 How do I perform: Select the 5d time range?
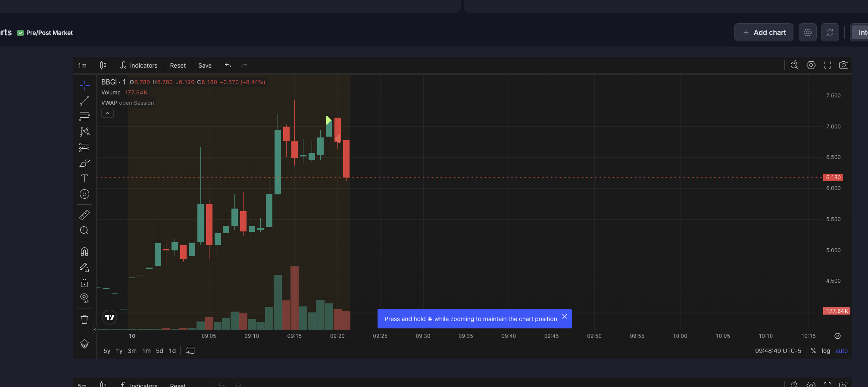159,351
